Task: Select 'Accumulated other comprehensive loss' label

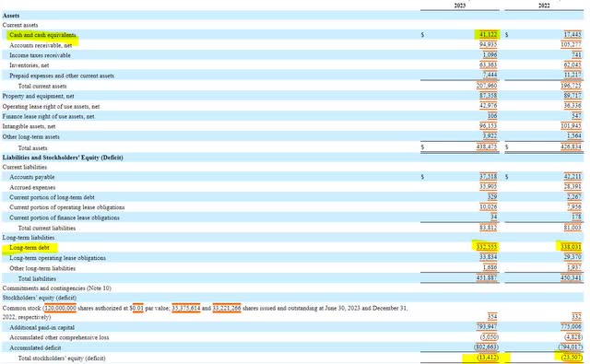Action: click(59, 337)
